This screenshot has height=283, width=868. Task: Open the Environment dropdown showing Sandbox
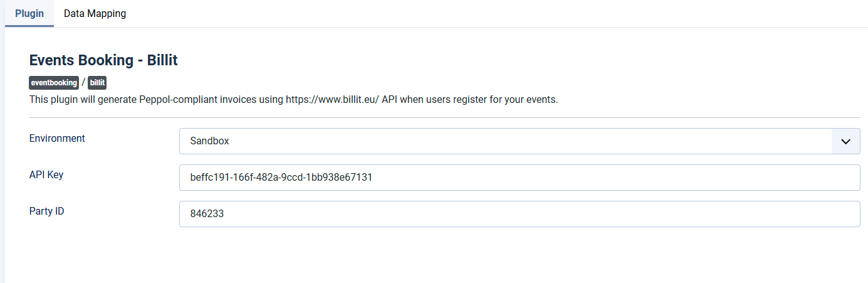point(520,141)
